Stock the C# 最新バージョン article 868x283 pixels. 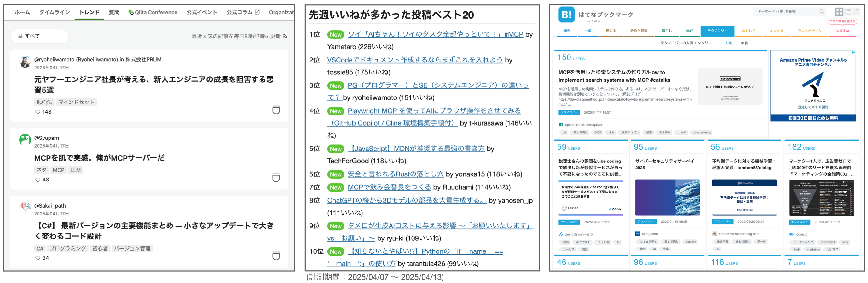click(x=276, y=256)
